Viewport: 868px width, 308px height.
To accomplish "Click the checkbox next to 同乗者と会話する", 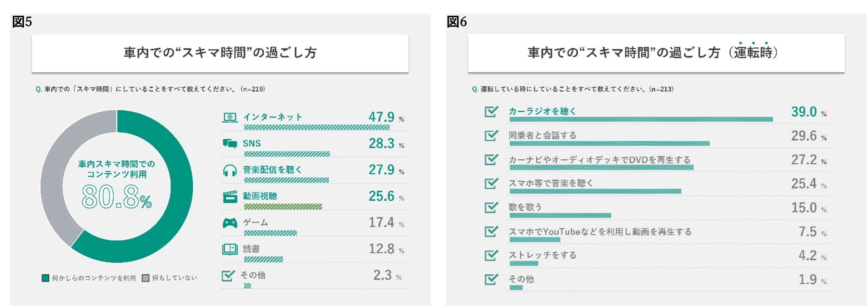I will [x=491, y=136].
